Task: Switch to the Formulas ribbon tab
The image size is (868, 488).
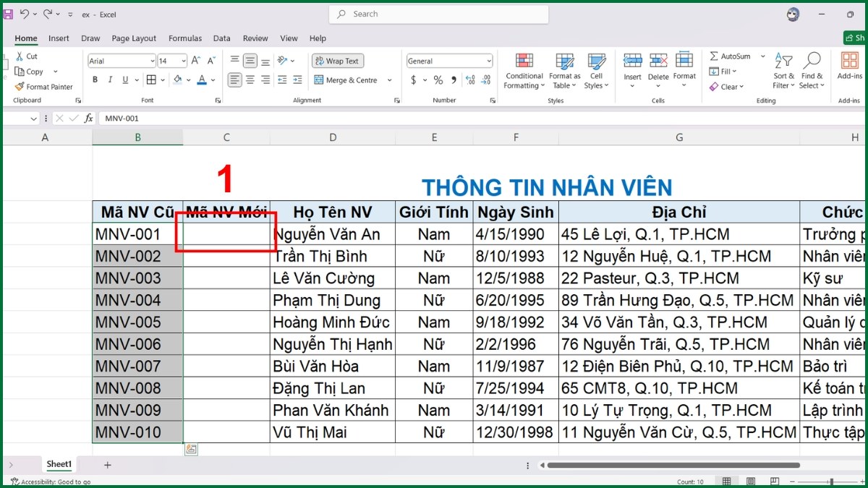Action: point(184,38)
